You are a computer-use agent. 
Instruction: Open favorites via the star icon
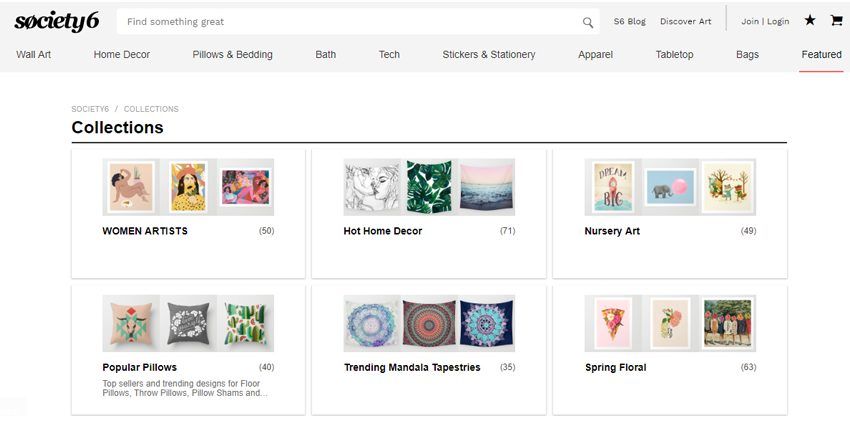point(810,20)
